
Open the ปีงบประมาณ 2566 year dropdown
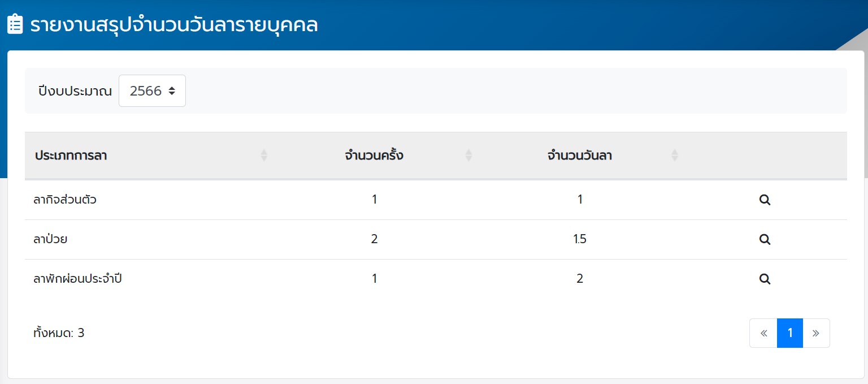tap(152, 90)
